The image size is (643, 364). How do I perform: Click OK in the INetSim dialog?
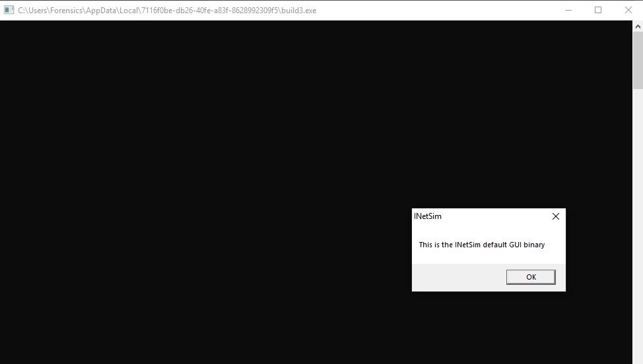531,277
